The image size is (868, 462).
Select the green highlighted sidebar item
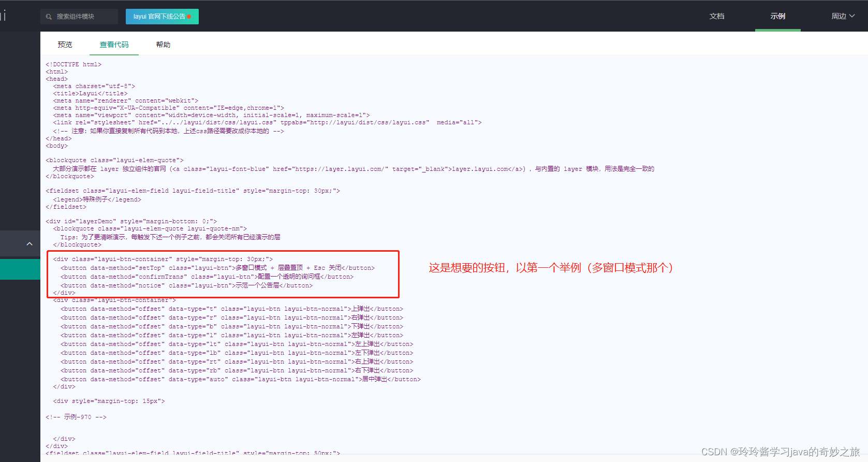click(x=20, y=269)
